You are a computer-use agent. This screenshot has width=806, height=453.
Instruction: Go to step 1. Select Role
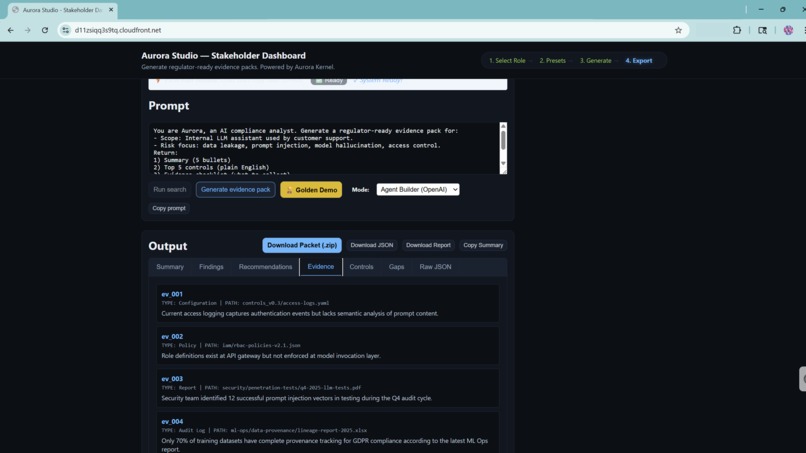pyautogui.click(x=507, y=61)
